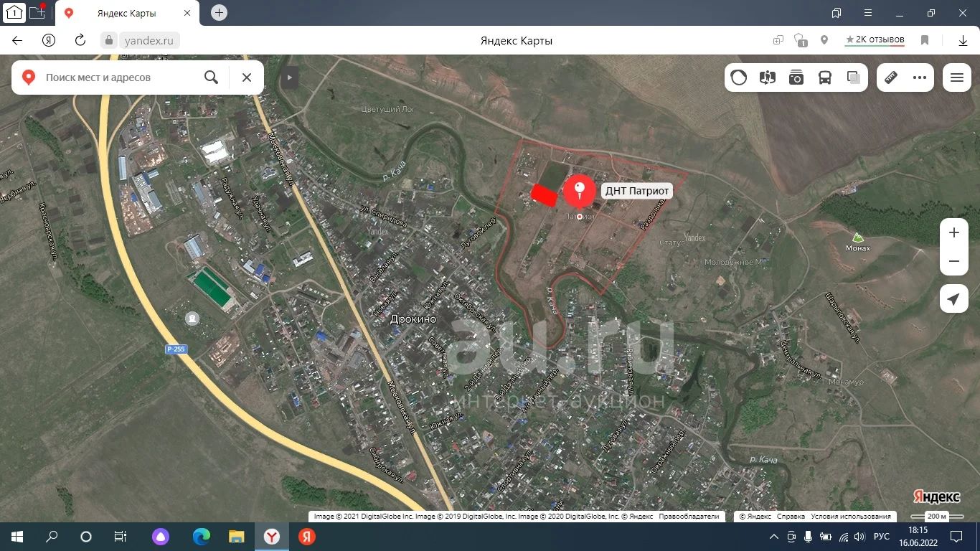The width and height of the screenshot is (980, 551).
Task: Zoom in with the plus button
Action: point(954,232)
